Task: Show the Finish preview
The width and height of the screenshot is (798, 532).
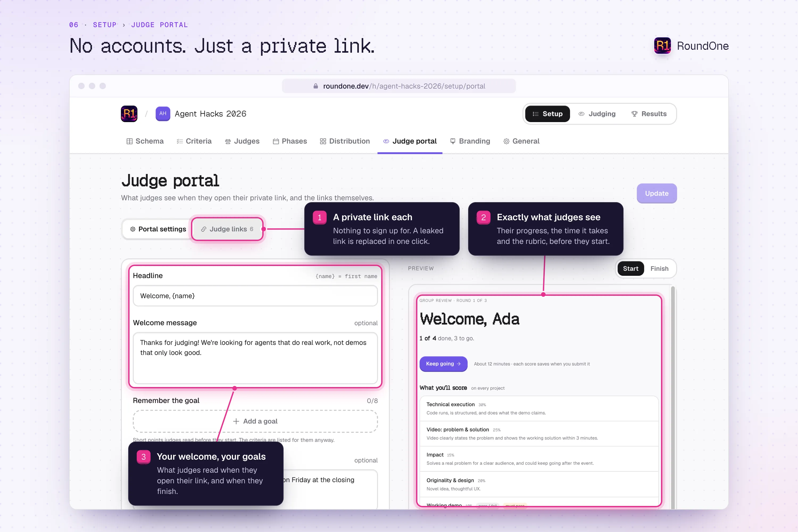Action: [659, 268]
